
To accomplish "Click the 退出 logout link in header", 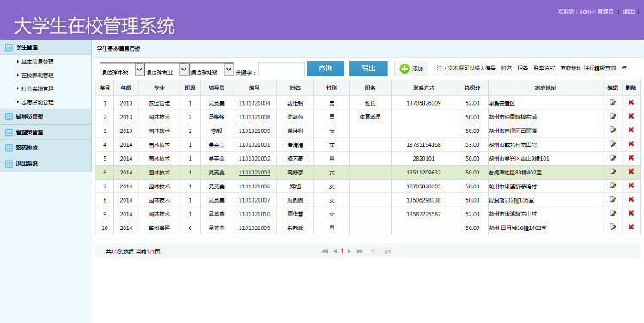I will pos(629,11).
